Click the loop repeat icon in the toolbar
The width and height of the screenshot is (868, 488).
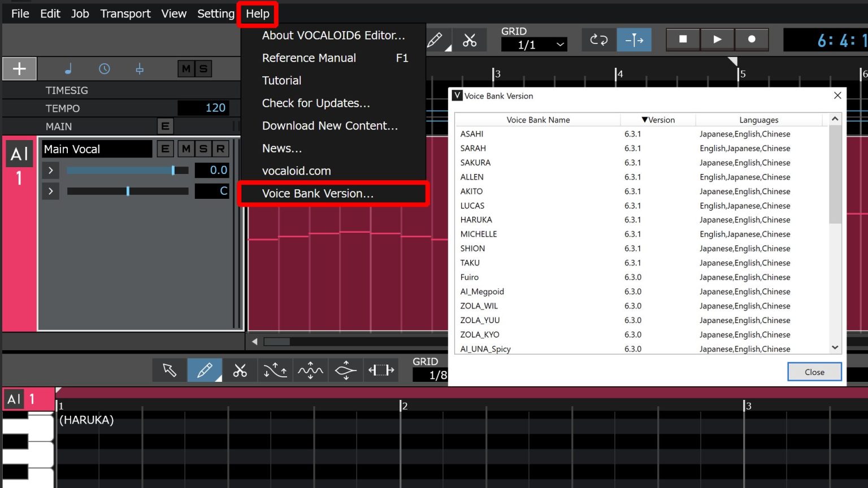pyautogui.click(x=598, y=40)
